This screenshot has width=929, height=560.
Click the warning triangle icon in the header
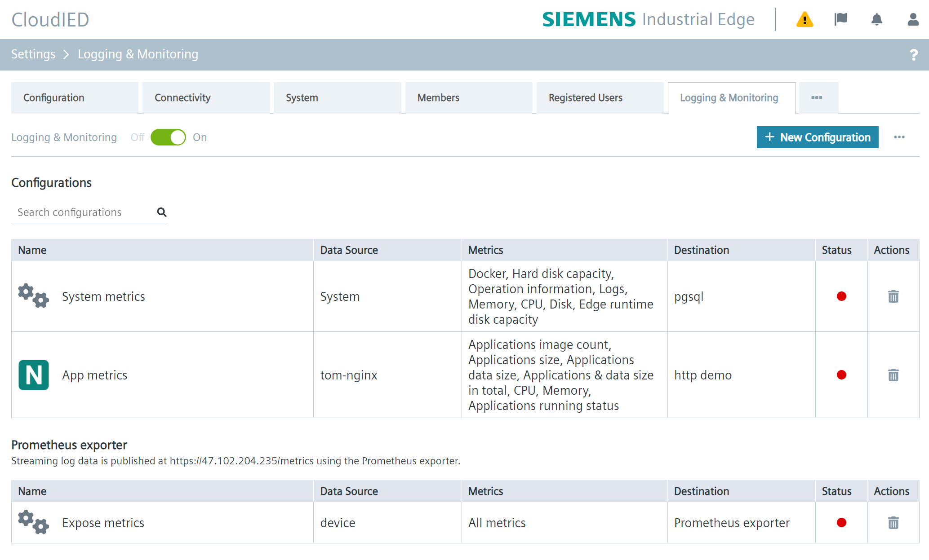pos(805,19)
